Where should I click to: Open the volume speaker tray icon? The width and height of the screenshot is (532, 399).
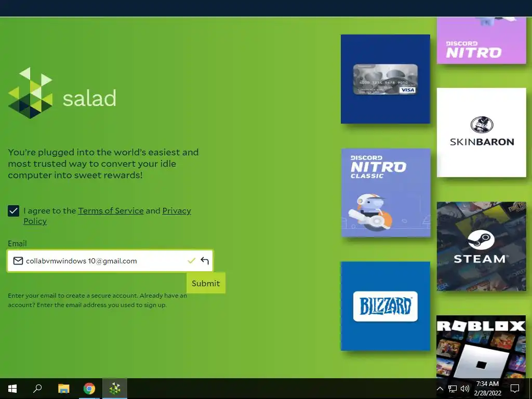click(x=465, y=389)
